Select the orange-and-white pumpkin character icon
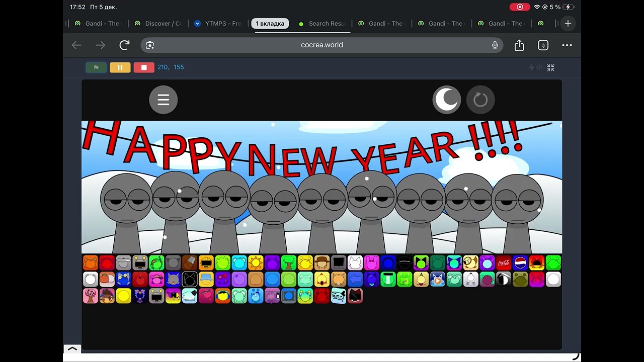This screenshot has width=644, height=362. tap(107, 279)
